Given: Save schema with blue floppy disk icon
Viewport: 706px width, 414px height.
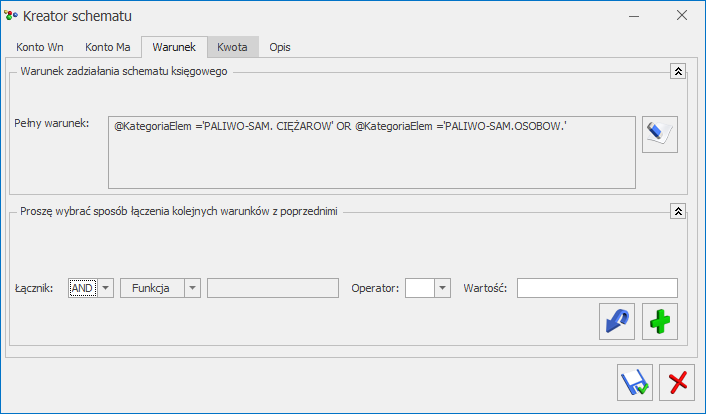Looking at the screenshot, I should 635,382.
